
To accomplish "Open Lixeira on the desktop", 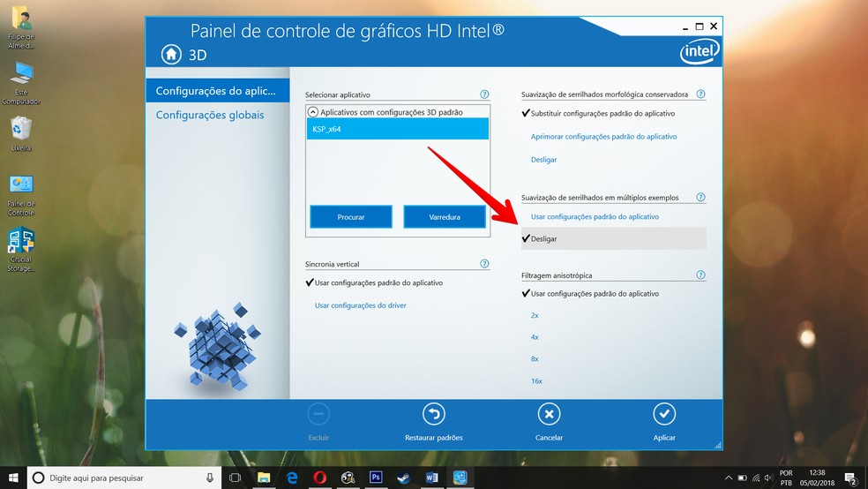I will 21,133.
